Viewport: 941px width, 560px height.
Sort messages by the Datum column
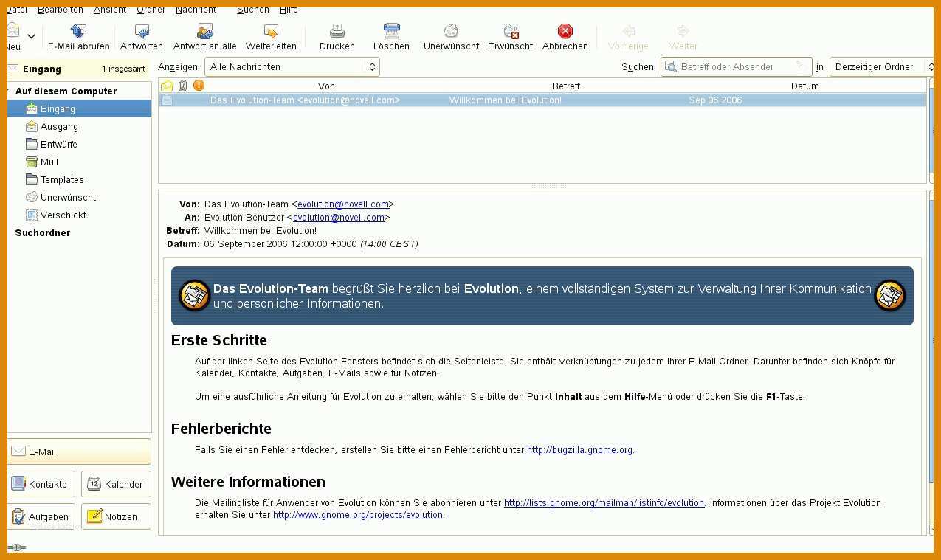click(x=804, y=86)
